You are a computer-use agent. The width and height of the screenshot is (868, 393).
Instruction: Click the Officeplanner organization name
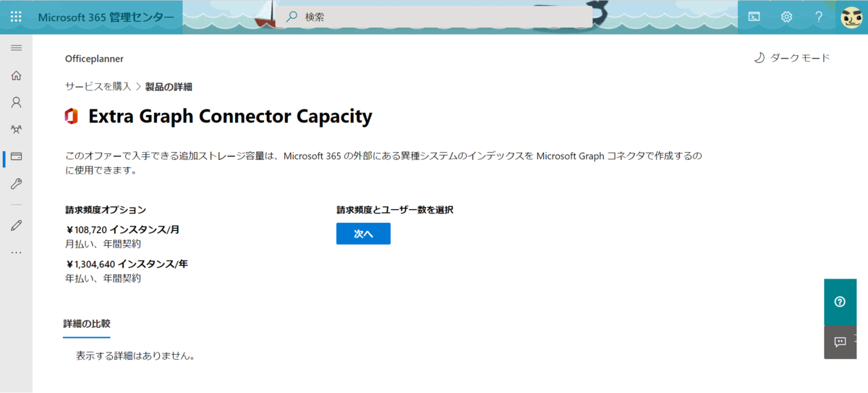94,59
